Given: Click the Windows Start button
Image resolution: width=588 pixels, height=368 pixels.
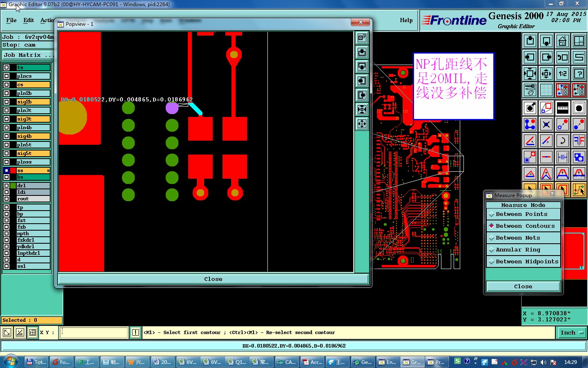Looking at the screenshot, I should [11, 362].
